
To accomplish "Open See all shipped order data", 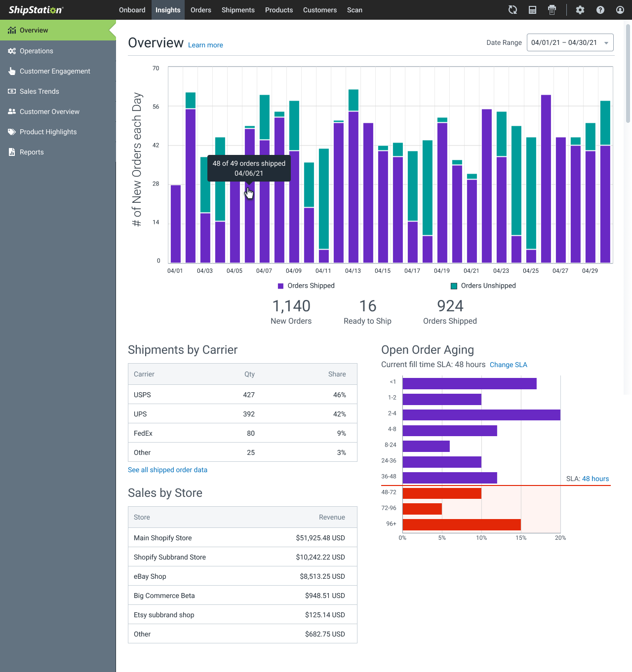I will [167, 470].
